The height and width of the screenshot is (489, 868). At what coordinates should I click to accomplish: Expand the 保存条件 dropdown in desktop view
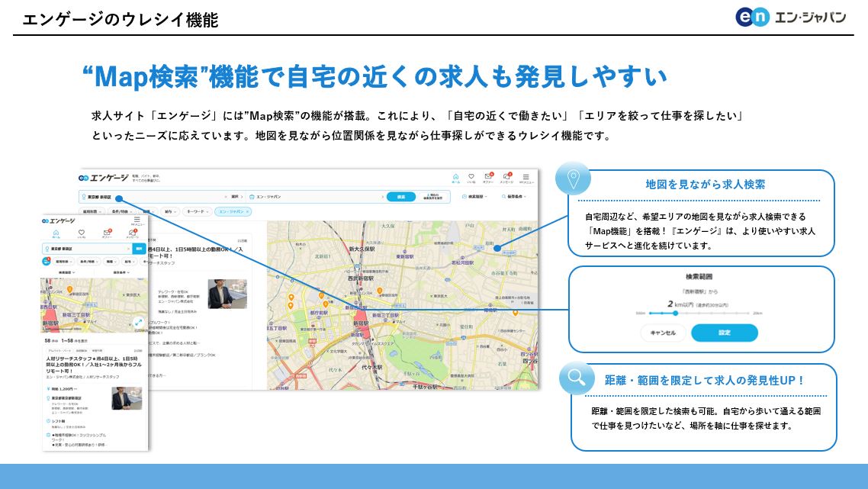(514, 197)
